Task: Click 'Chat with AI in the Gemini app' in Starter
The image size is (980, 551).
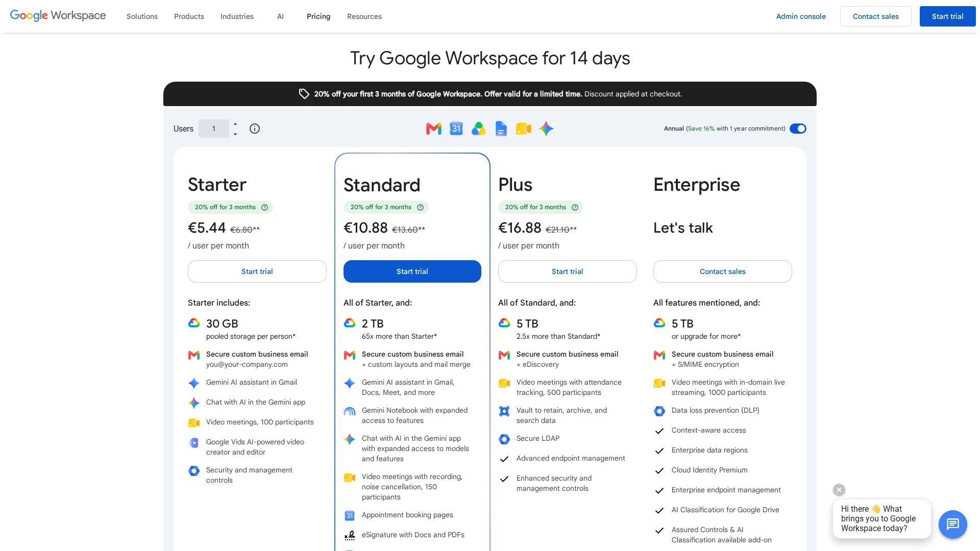Action: (x=256, y=402)
